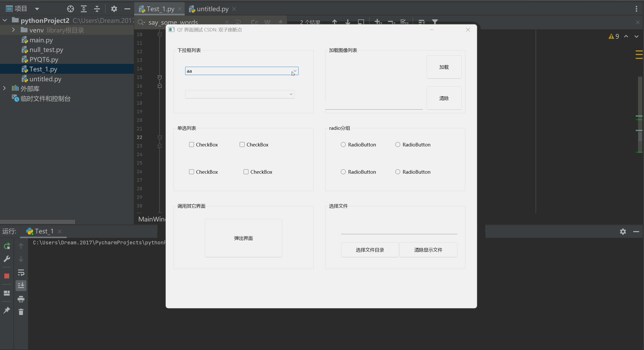Click the pin tab icon in run panel
The width and height of the screenshot is (644, 350).
coord(7,310)
